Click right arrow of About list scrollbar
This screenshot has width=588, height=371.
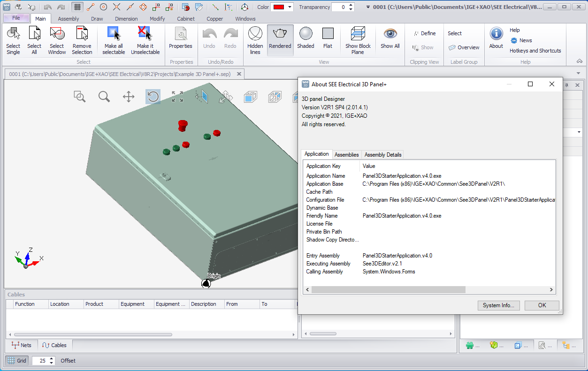pos(551,290)
